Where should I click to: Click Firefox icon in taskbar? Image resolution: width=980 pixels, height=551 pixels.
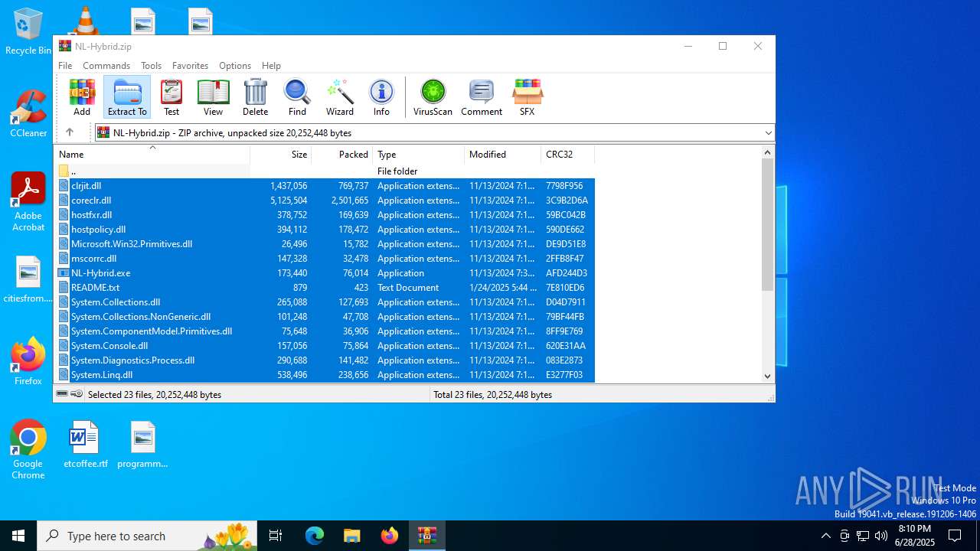click(390, 536)
